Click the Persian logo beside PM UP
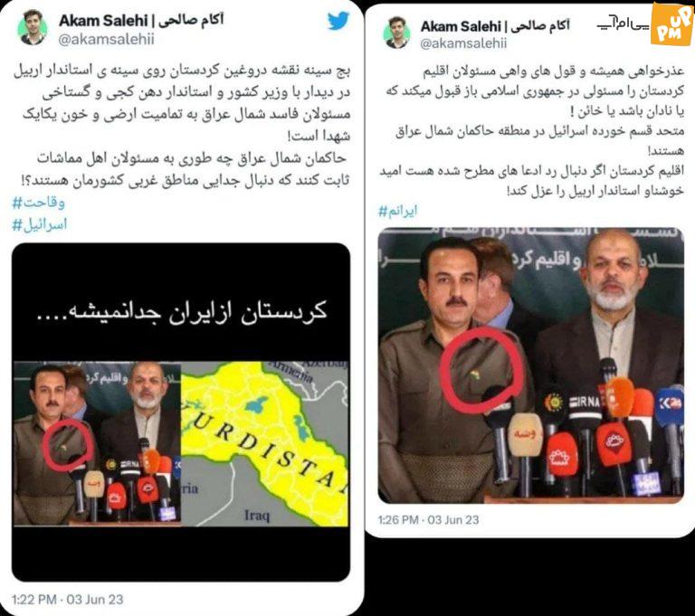 pyautogui.click(x=623, y=24)
